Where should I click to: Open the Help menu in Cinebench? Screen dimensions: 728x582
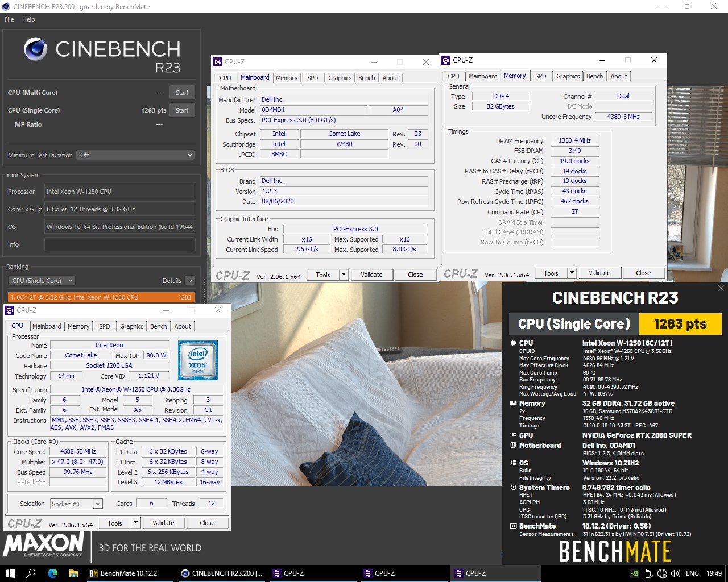pyautogui.click(x=28, y=19)
